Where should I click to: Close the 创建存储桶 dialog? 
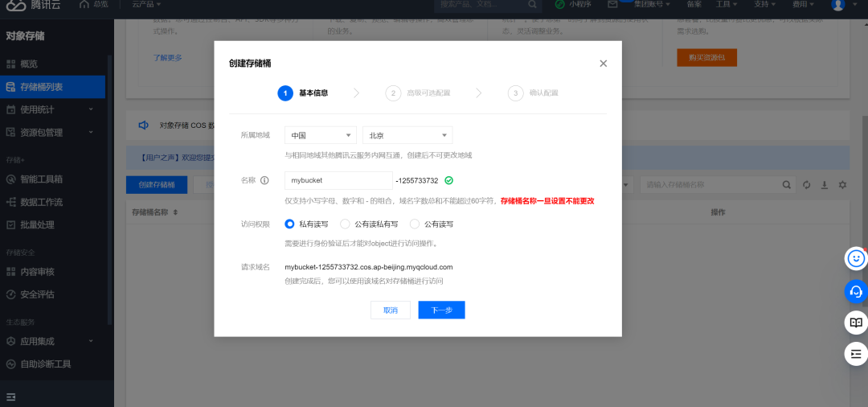(604, 63)
